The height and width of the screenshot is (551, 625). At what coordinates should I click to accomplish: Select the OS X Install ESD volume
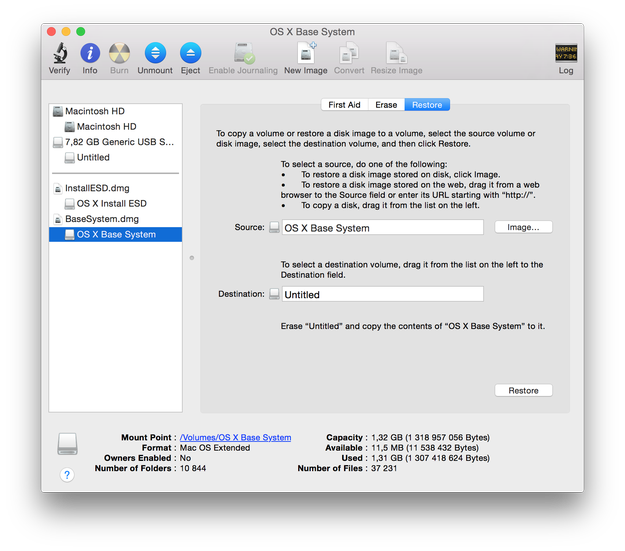point(115,204)
